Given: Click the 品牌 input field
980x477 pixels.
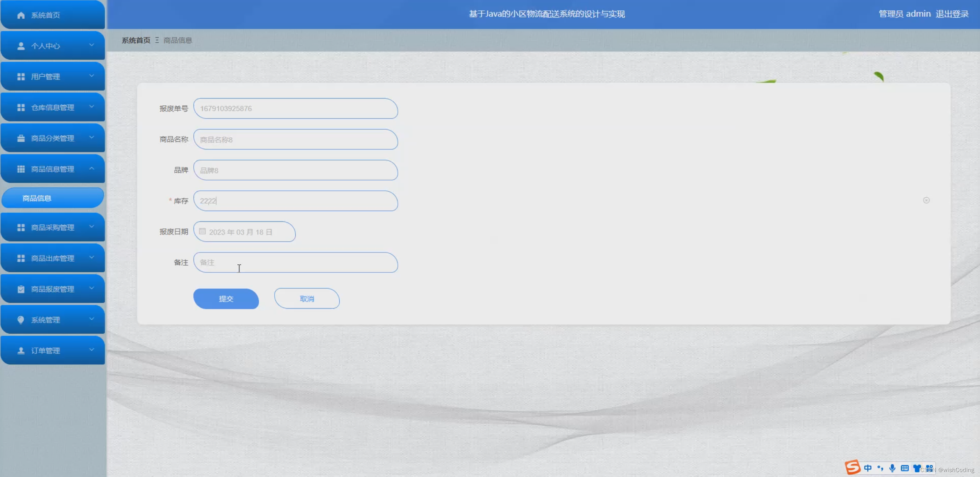Looking at the screenshot, I should pyautogui.click(x=296, y=170).
